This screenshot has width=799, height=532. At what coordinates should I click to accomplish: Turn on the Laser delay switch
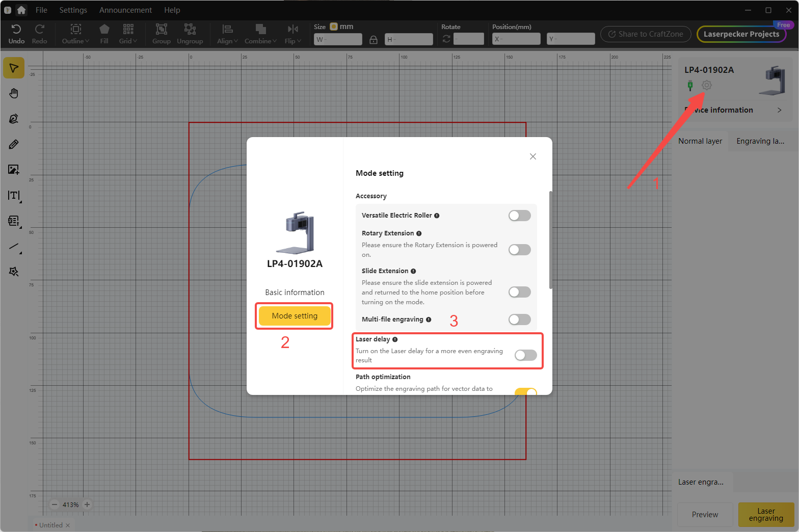(525, 355)
